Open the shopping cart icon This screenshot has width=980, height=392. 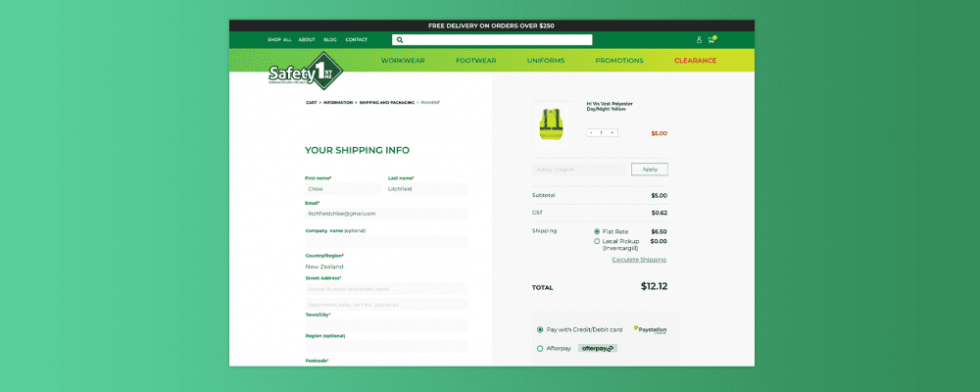tap(711, 39)
